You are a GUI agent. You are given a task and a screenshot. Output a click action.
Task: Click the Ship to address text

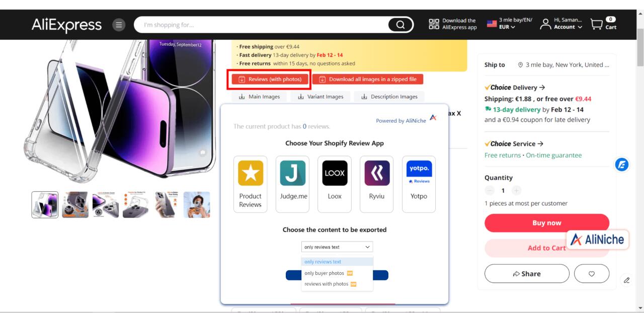tap(568, 65)
